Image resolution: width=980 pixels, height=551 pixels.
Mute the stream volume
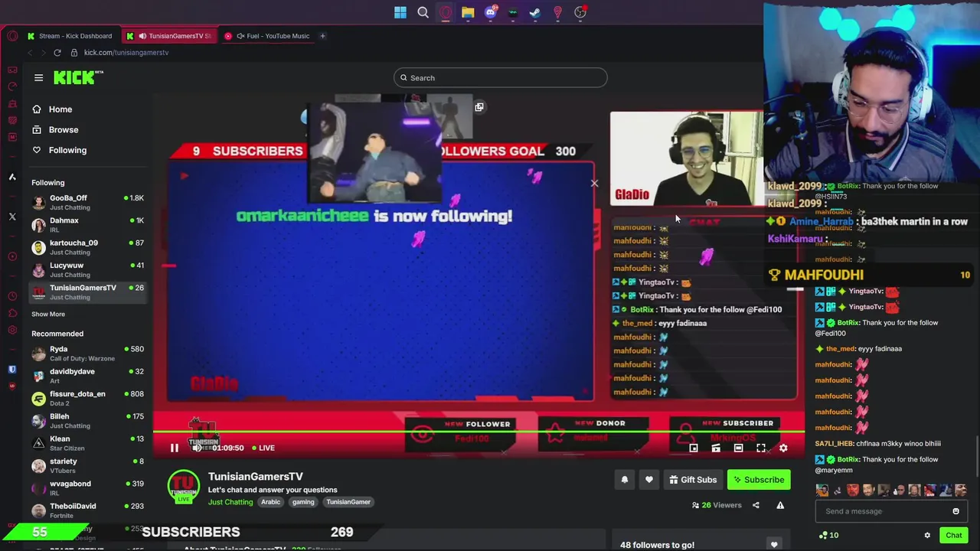click(197, 448)
